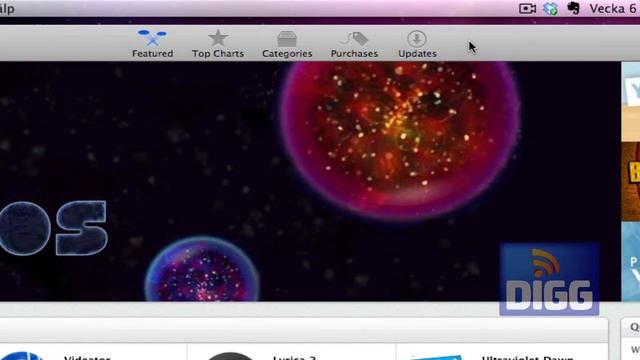Open the Purchases tag icon

tap(354, 39)
